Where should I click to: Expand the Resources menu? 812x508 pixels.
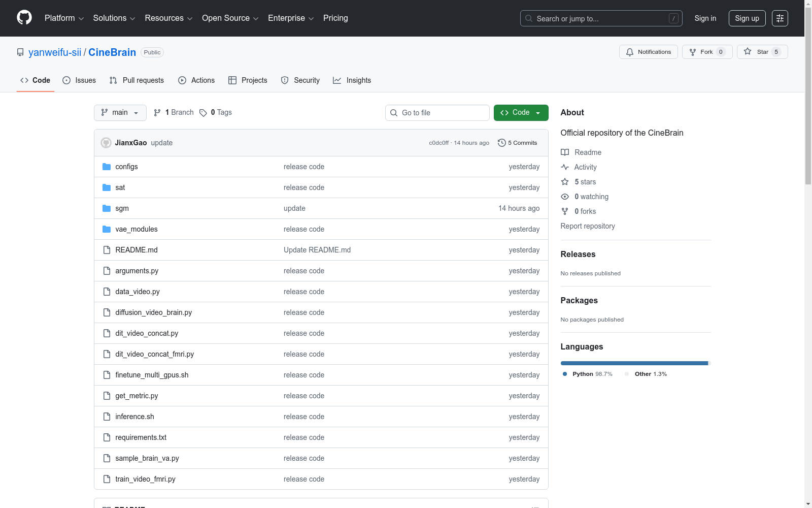168,18
